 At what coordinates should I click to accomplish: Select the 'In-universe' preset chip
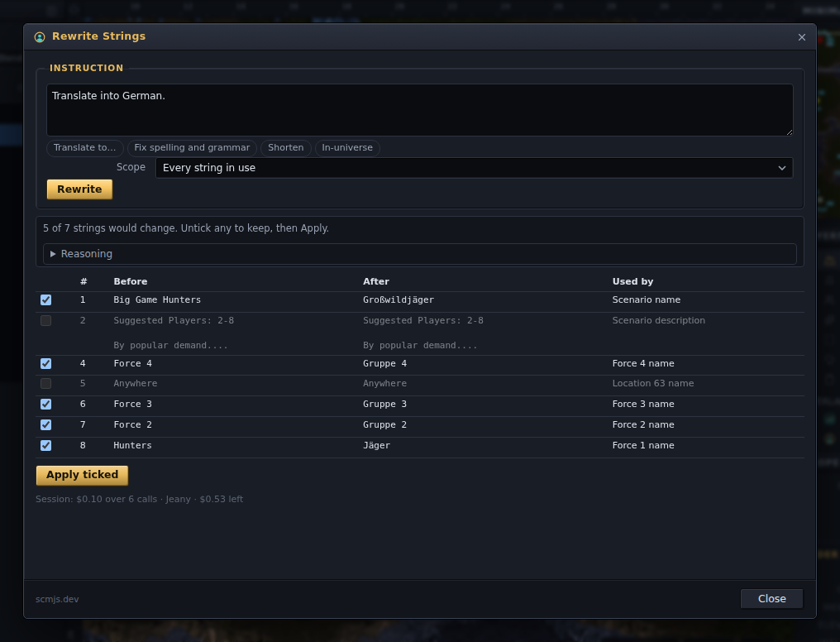[x=347, y=148]
